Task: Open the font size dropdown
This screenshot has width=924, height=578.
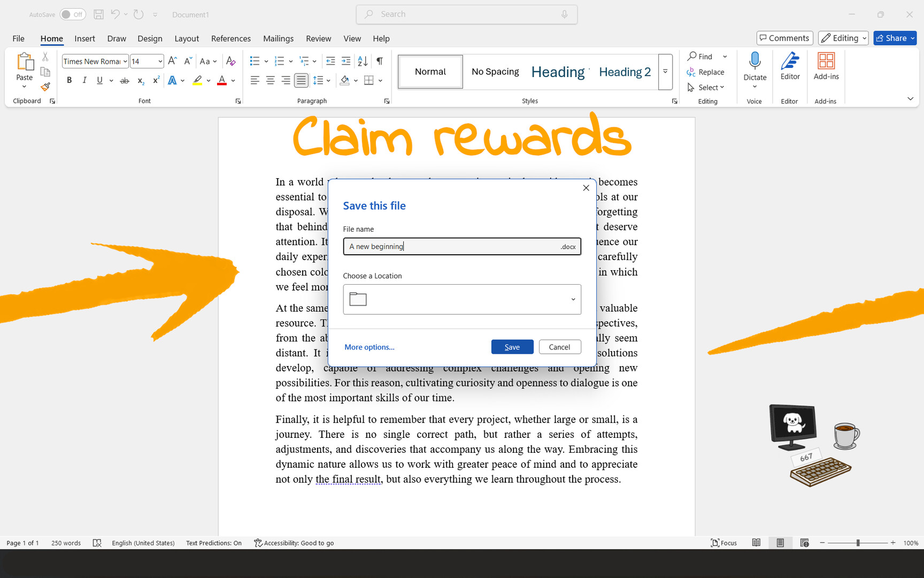Action: click(160, 62)
